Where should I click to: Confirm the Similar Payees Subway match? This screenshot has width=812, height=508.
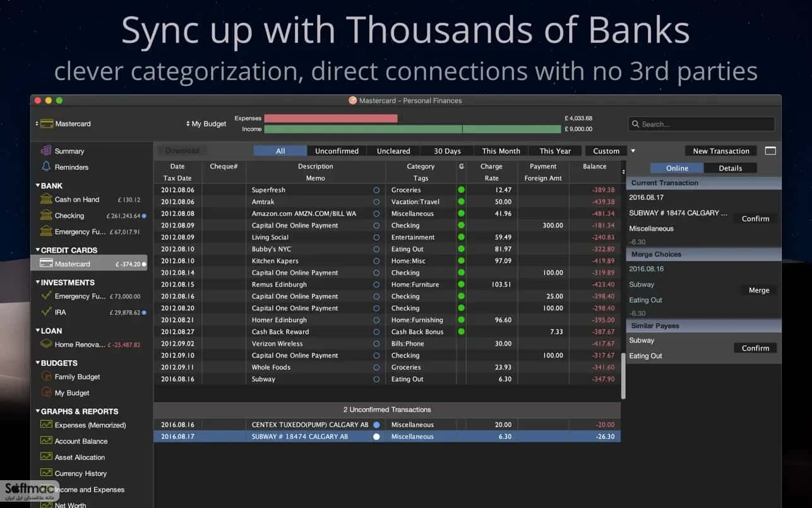(755, 348)
